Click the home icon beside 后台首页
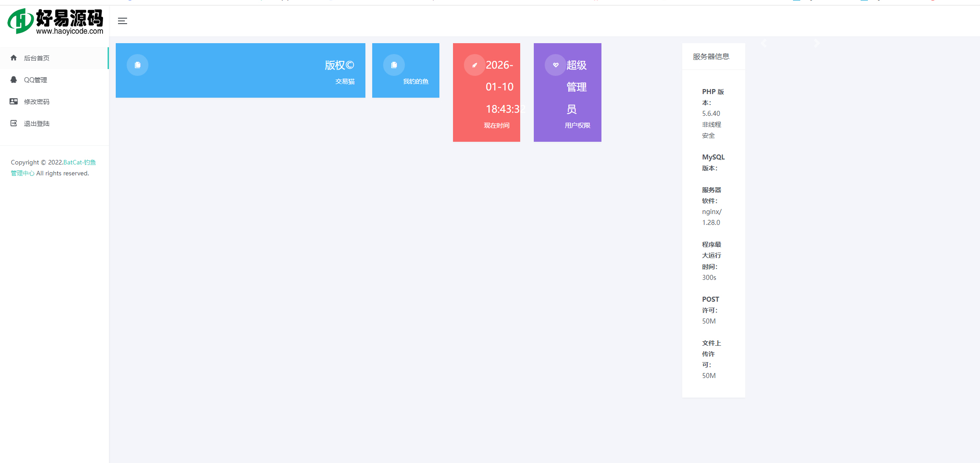Screen dimensions: 980x463 pos(14,58)
